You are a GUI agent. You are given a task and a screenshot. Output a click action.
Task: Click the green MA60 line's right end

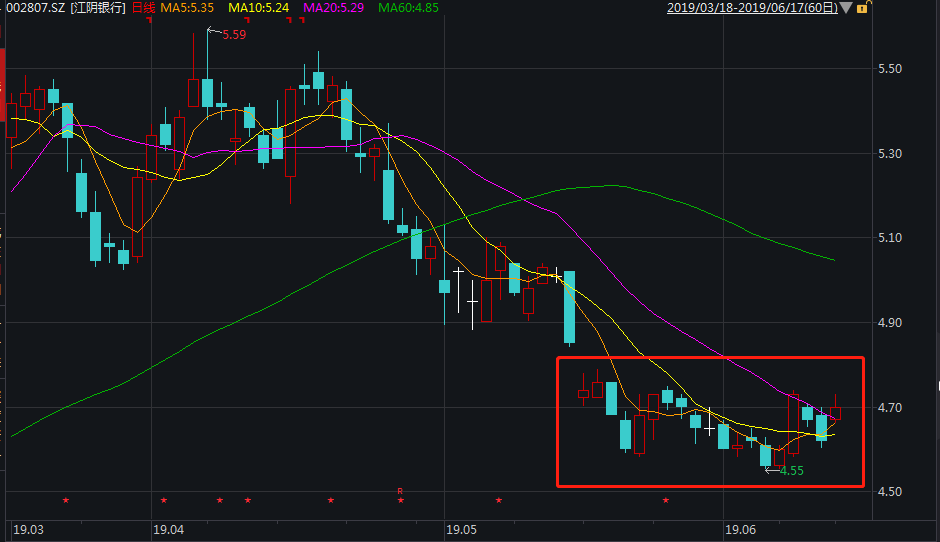click(x=833, y=260)
